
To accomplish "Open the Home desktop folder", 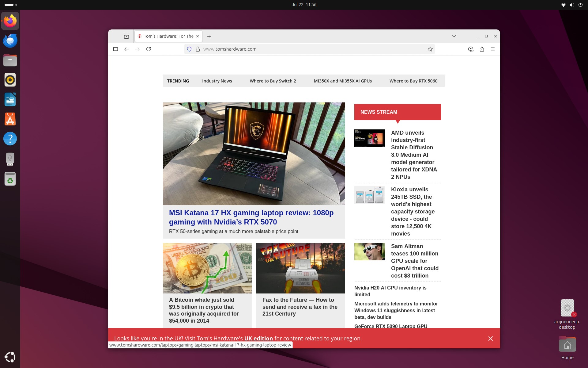I will pos(567,348).
